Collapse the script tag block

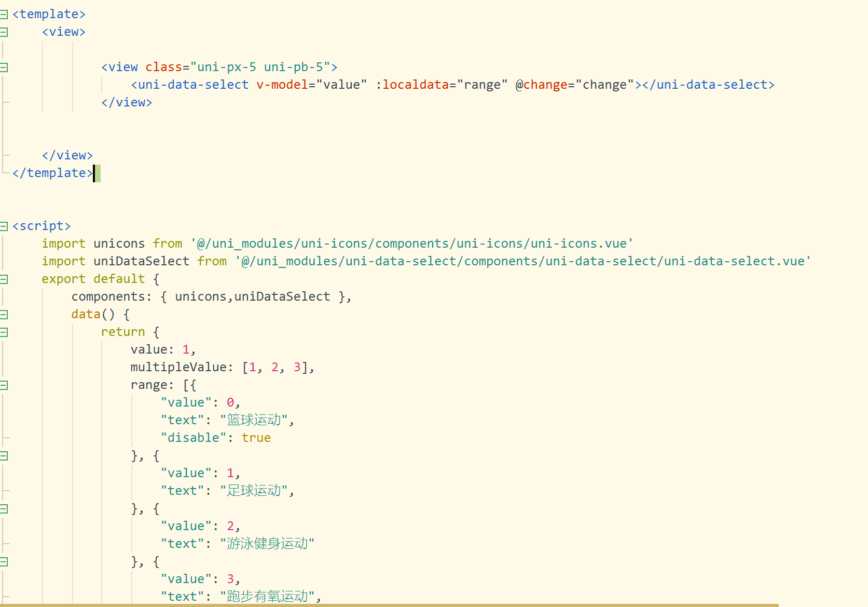4,226
